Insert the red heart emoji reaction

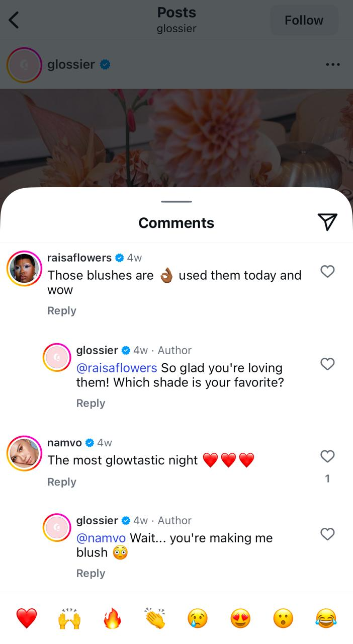27,618
